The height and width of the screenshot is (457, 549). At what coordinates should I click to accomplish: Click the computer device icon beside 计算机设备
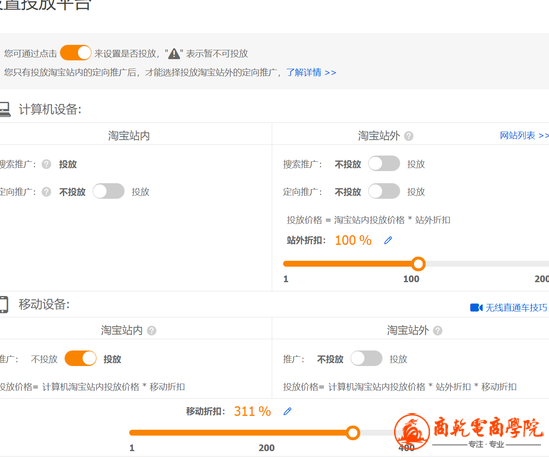[5, 109]
